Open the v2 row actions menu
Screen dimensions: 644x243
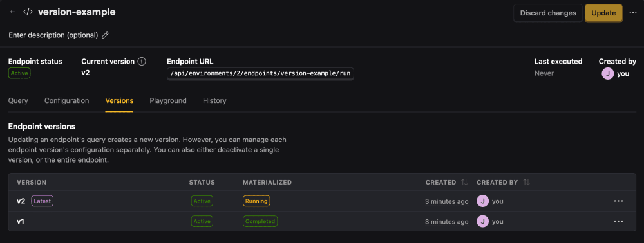tap(618, 201)
